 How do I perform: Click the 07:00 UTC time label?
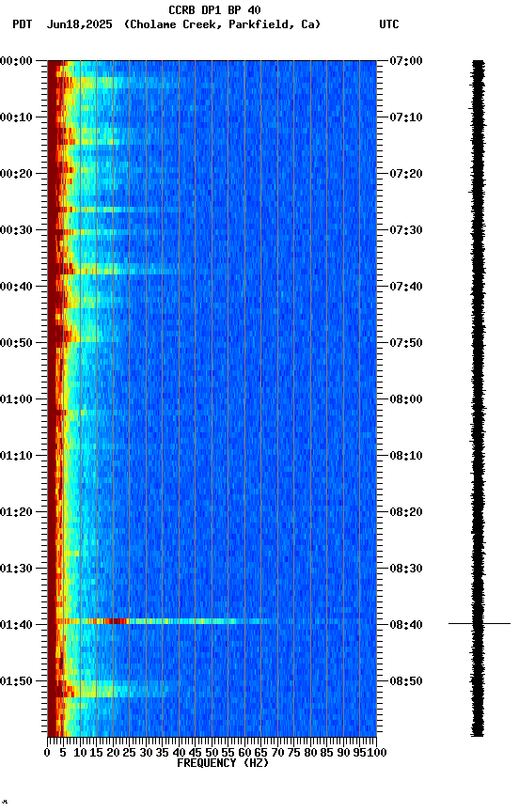pos(406,61)
